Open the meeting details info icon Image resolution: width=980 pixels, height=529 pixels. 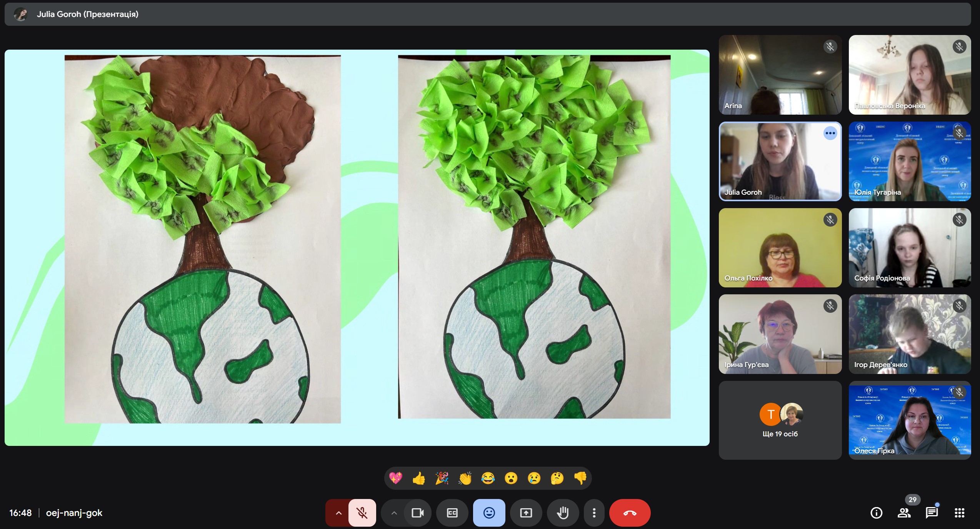[876, 513]
